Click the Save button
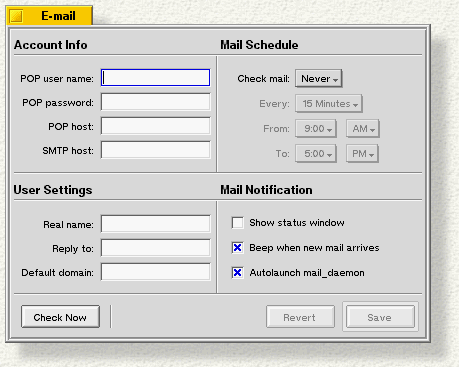Image resolution: width=459 pixels, height=367 pixels. pyautogui.click(x=380, y=317)
